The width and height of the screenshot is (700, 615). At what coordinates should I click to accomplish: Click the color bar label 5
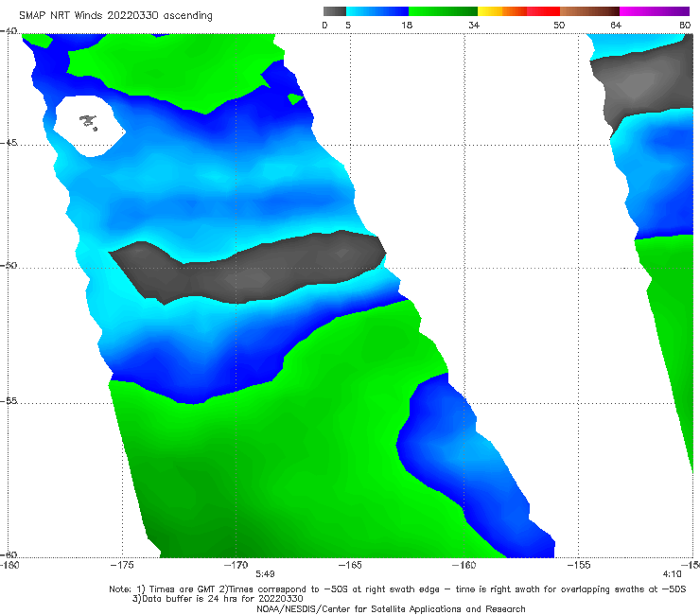(x=348, y=25)
